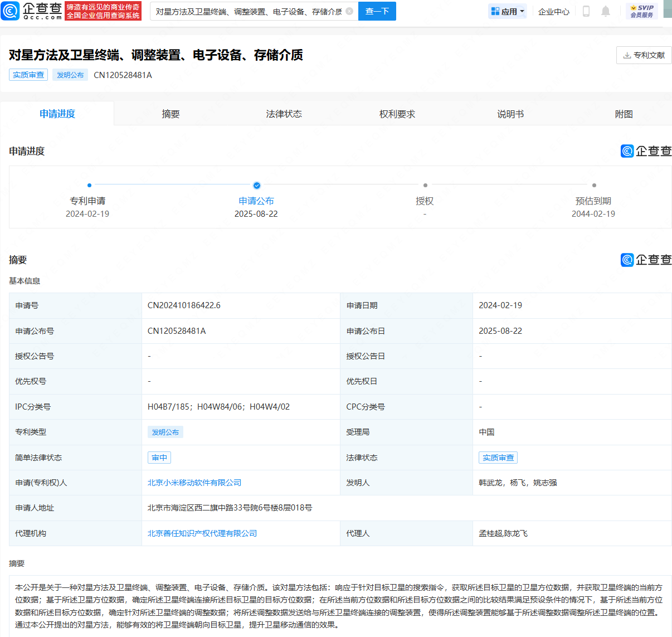Click the abstract paragraph text
The width and height of the screenshot is (672, 637).
pos(339,606)
